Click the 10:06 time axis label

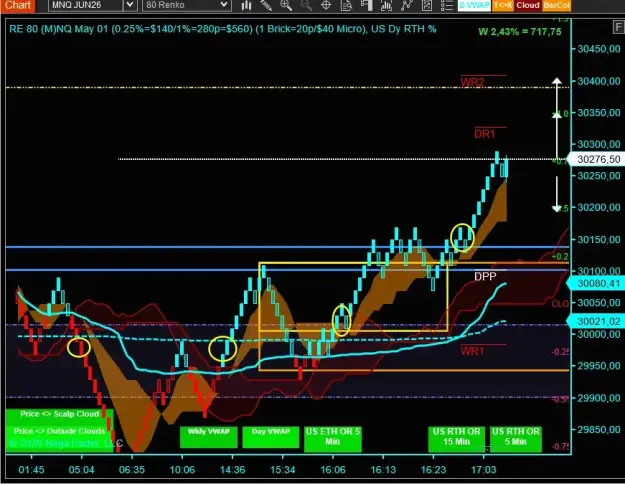tap(182, 470)
